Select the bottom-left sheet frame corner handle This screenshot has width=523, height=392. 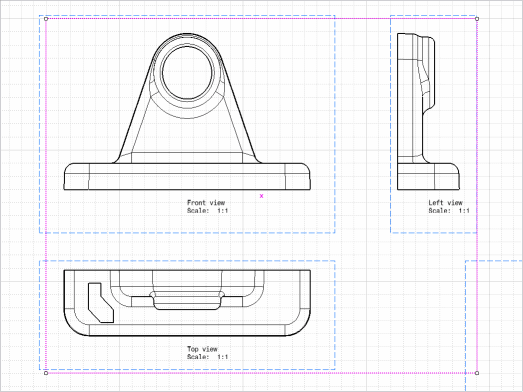46,373
